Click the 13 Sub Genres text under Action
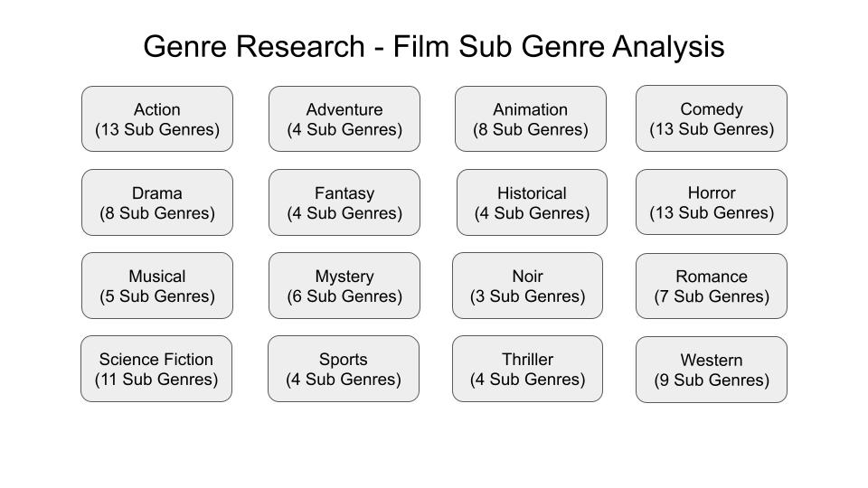The width and height of the screenshot is (868, 488). coord(157,130)
